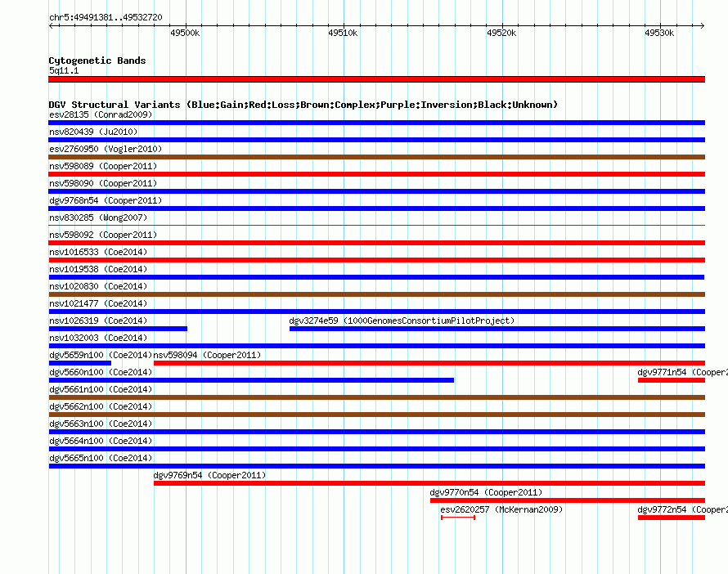Image resolution: width=728 pixels, height=574 pixels.
Task: Click brown bar under dgv5662n100
Action: pyautogui.click(x=376, y=415)
